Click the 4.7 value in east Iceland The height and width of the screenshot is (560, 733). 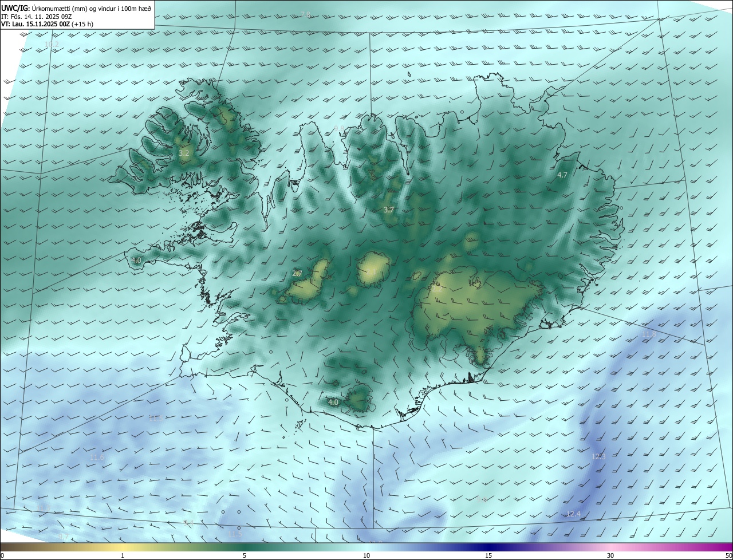click(562, 175)
